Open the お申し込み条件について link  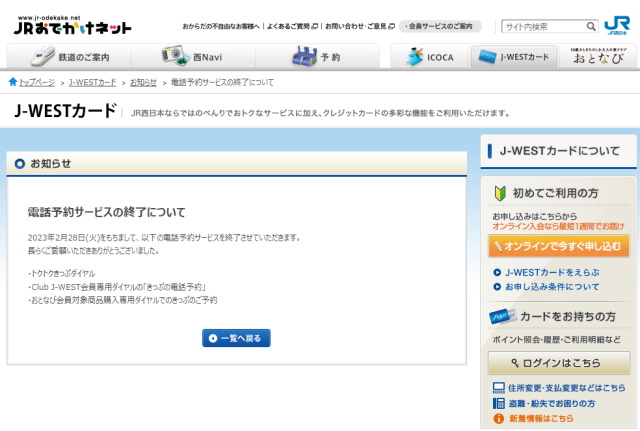pyautogui.click(x=552, y=287)
